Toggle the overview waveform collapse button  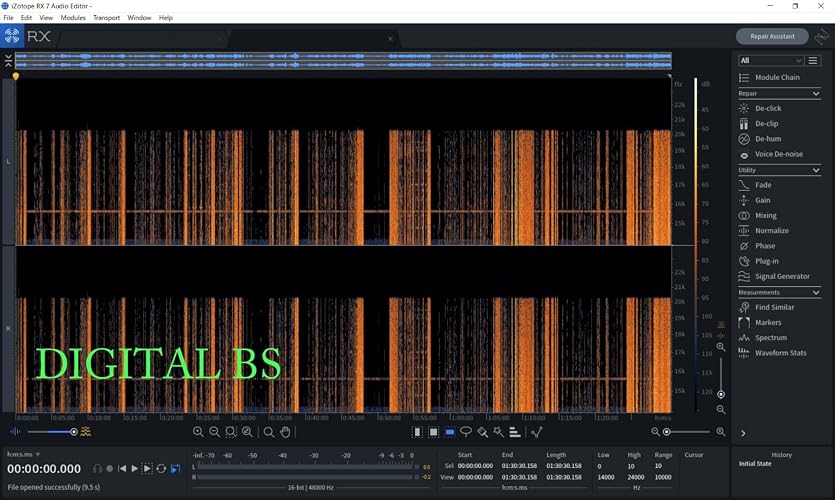[8, 61]
